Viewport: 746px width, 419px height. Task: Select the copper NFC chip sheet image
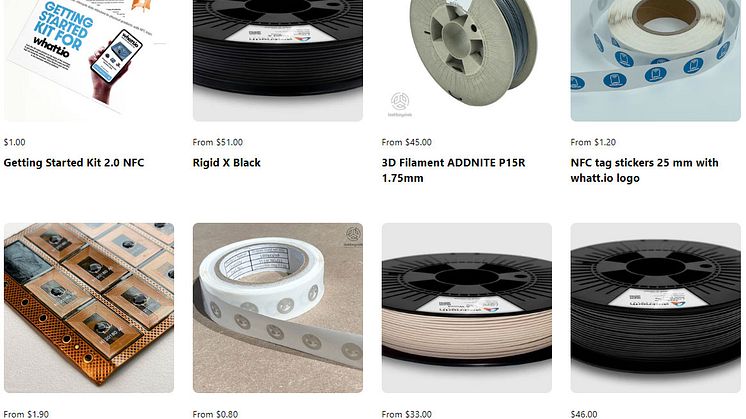pyautogui.click(x=89, y=308)
